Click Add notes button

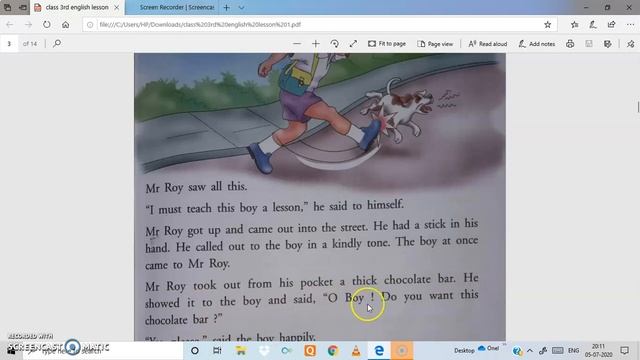[537, 44]
